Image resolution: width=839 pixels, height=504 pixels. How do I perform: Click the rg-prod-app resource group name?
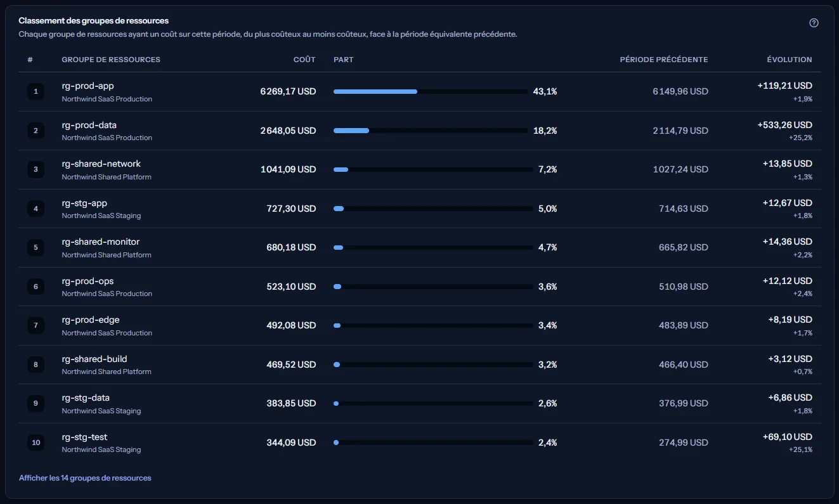pos(88,86)
